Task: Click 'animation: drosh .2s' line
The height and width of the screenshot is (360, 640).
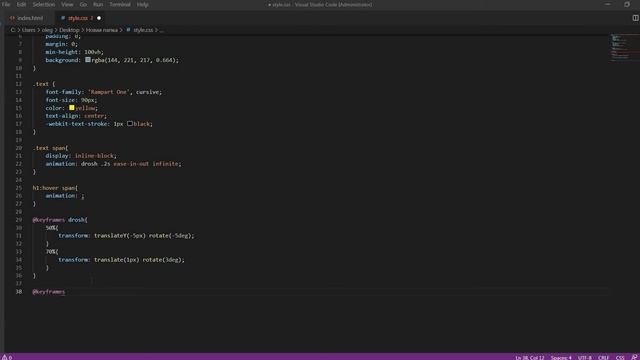Action: (113, 164)
